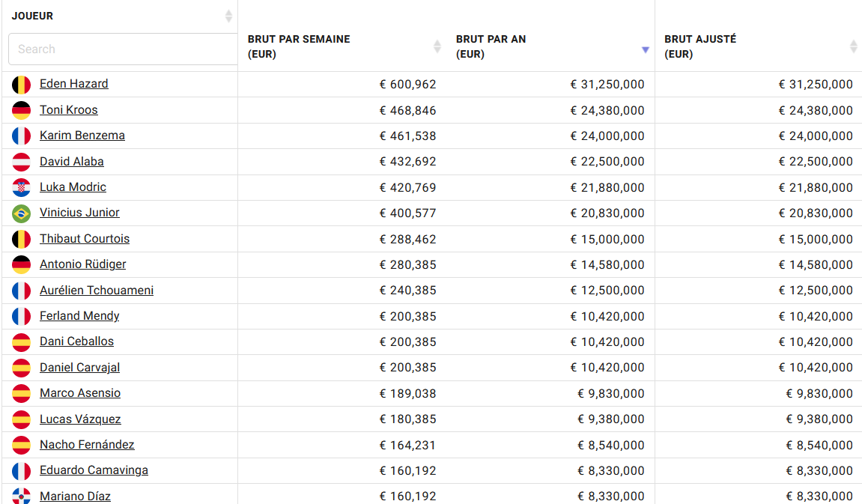Select weekly value € 400,577
The height and width of the screenshot is (504, 862).
coord(407,213)
